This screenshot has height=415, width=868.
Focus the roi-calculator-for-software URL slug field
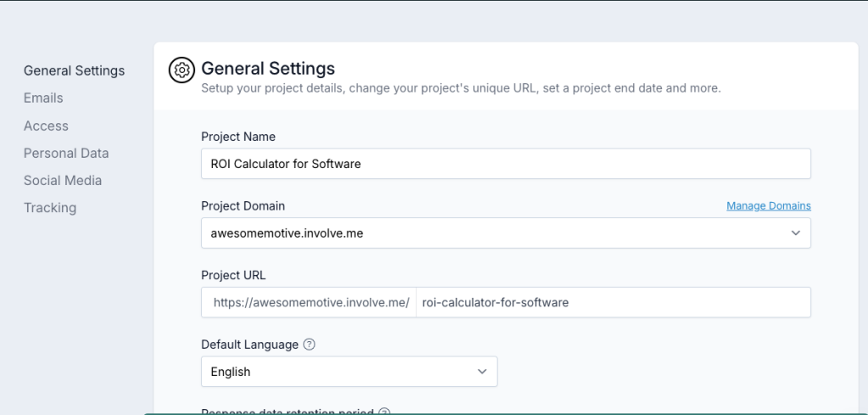(612, 302)
